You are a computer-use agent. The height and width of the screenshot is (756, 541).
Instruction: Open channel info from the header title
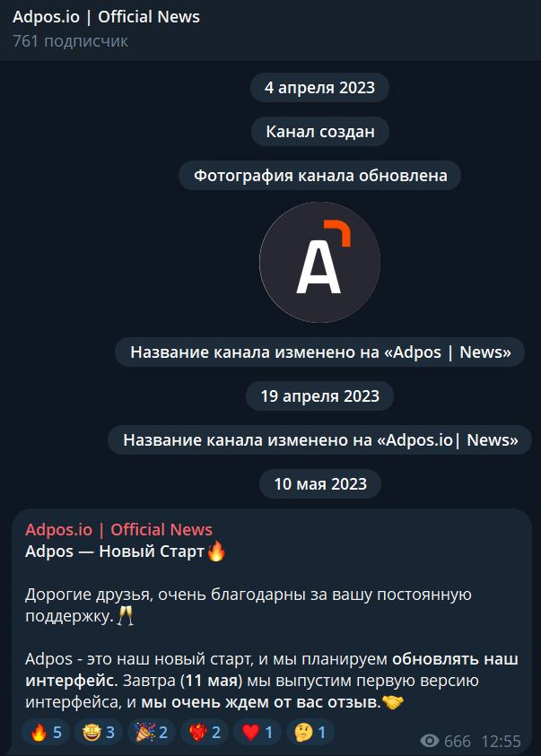point(106,17)
